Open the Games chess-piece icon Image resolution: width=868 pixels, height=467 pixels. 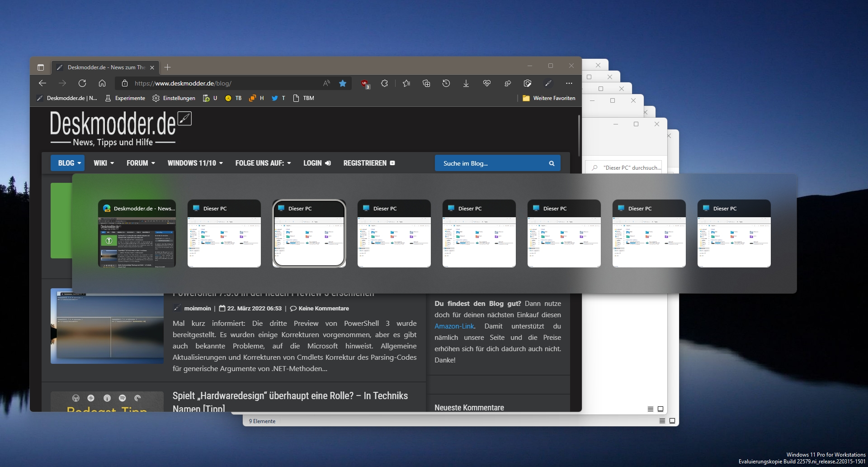click(508, 83)
